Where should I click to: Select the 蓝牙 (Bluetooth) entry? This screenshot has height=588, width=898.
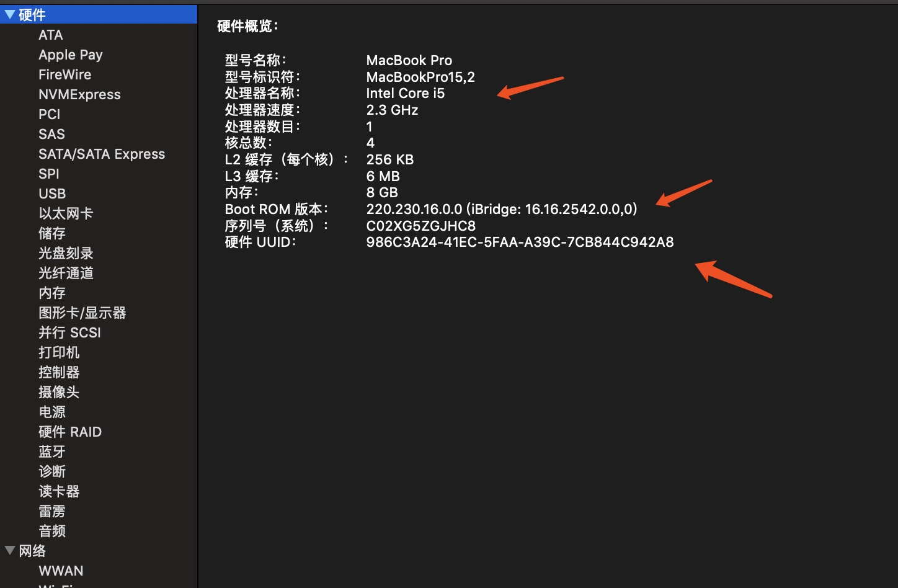[51, 452]
